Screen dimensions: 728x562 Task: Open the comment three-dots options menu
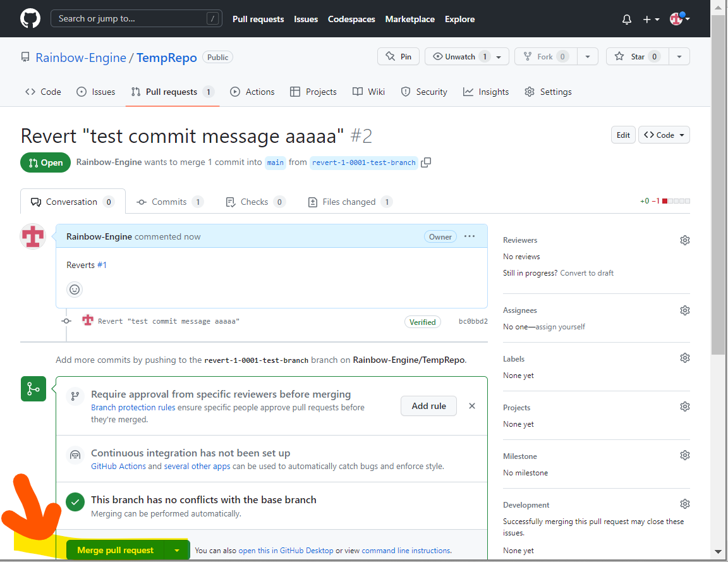pyautogui.click(x=470, y=236)
